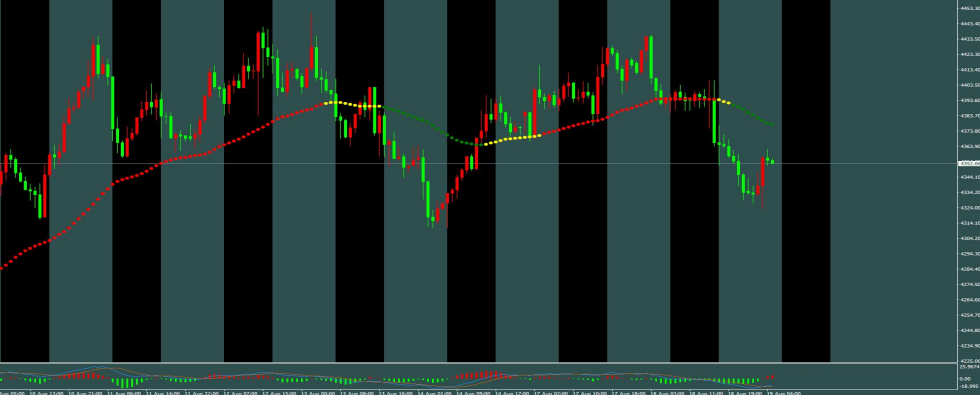The image size is (980, 395).
Task: Select the 4403.50 price axis label
Action: tap(969, 85)
